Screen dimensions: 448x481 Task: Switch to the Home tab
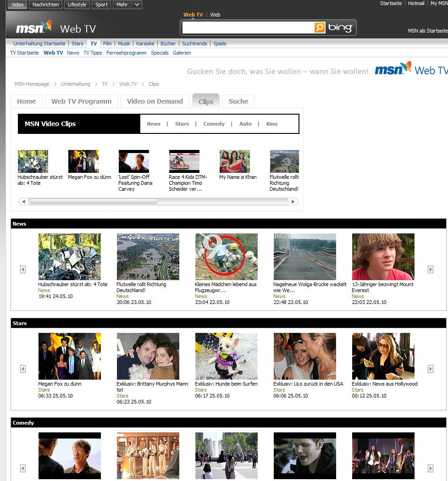(x=27, y=101)
